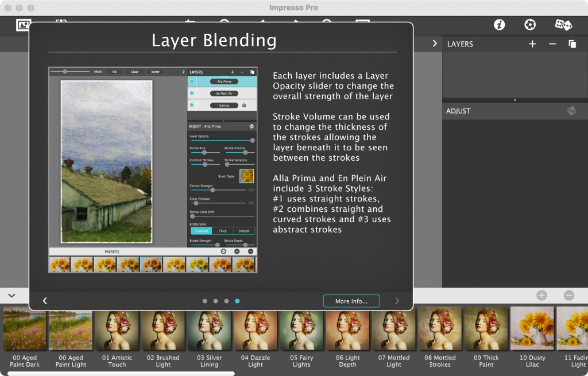Toggle visibility dot of the Alla Prima layer

[x=192, y=80]
